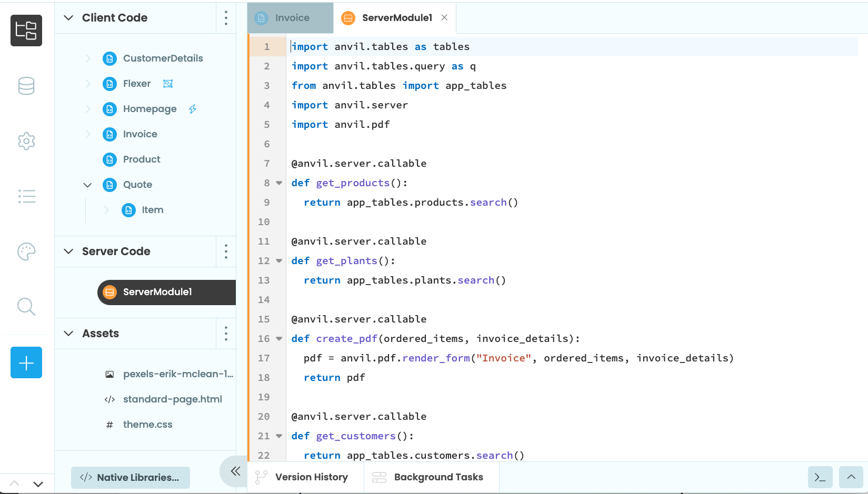Open the Client Code options menu

coord(226,17)
